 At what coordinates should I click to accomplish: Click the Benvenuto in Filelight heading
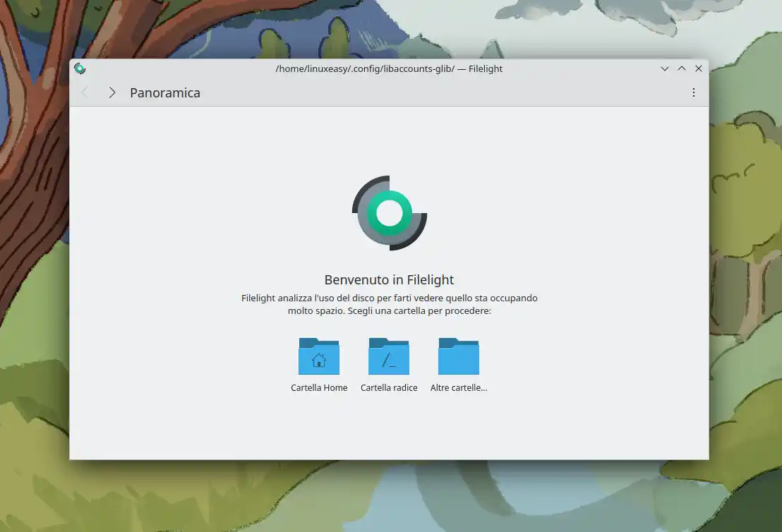pos(389,279)
